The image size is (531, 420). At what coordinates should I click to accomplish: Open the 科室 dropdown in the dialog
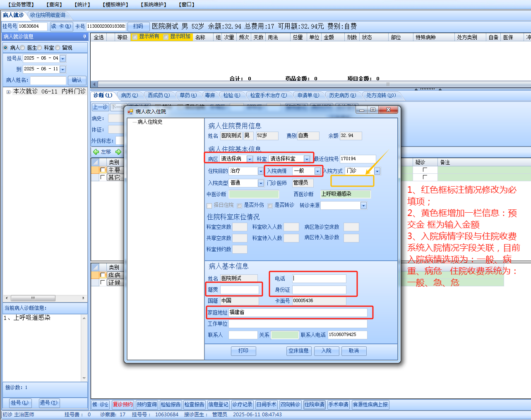(x=307, y=159)
